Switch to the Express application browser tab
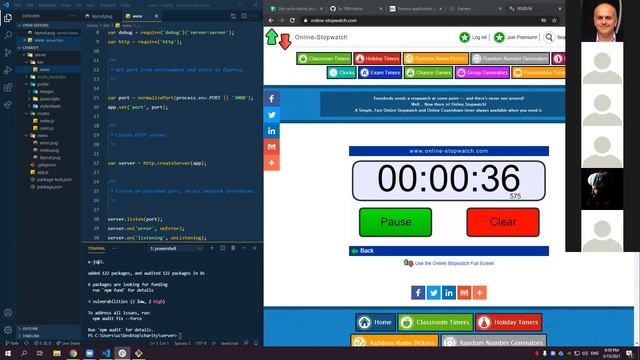The image size is (640, 360). pos(415,9)
